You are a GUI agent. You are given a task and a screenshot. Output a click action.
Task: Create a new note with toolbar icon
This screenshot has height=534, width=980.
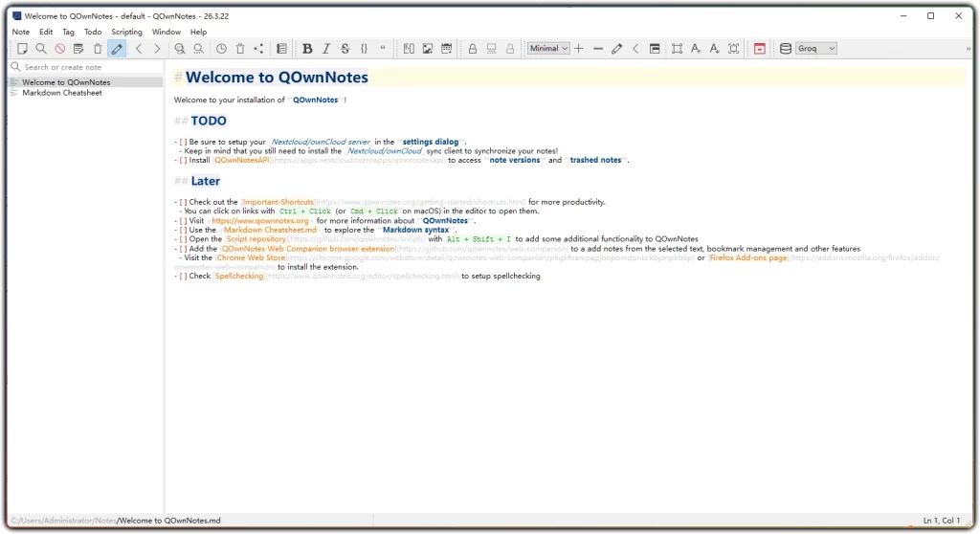click(x=22, y=49)
